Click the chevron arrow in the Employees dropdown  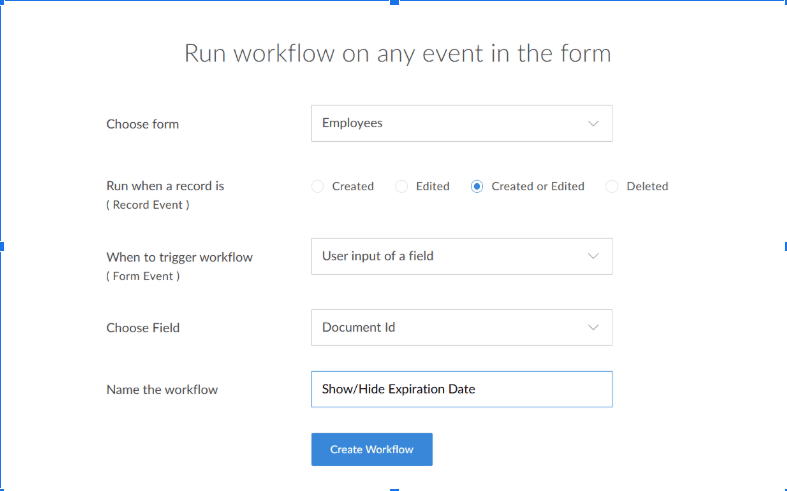point(593,124)
